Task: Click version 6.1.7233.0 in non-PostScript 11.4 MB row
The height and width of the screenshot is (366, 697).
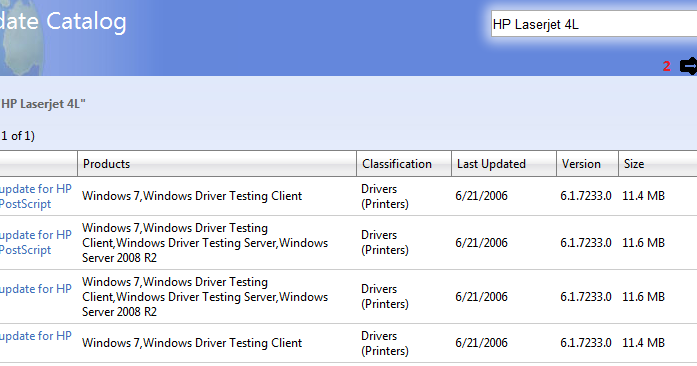Action: [586, 343]
